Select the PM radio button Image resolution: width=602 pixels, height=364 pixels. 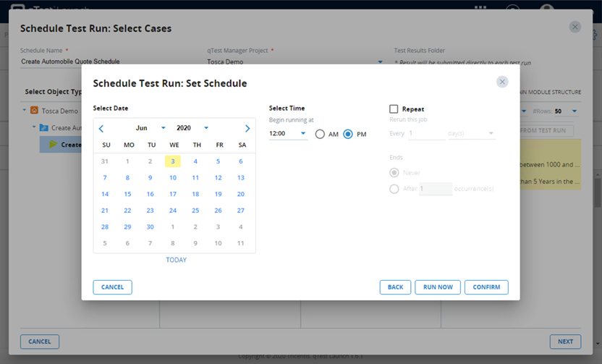[347, 134]
